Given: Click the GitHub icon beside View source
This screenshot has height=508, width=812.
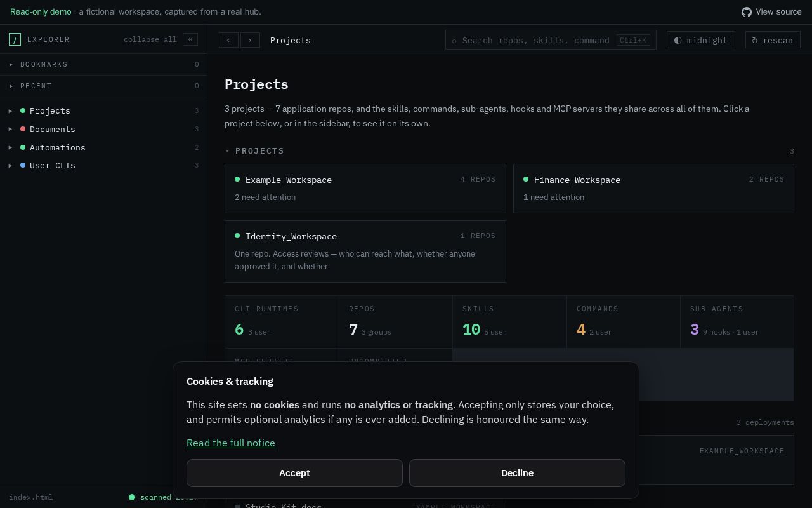Looking at the screenshot, I should pos(747,12).
